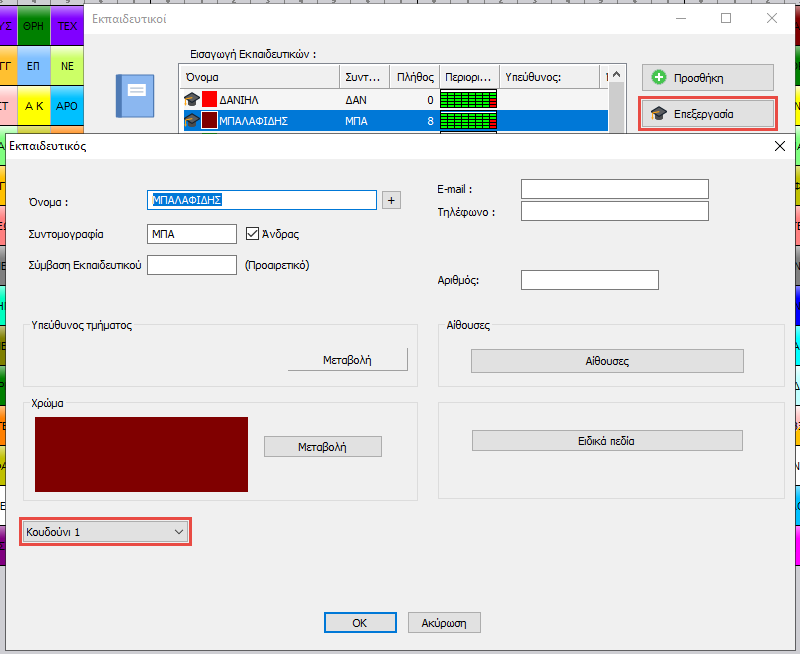This screenshot has height=654, width=800.
Task: Toggle the Άνδρας checkbox
Action: click(x=253, y=234)
